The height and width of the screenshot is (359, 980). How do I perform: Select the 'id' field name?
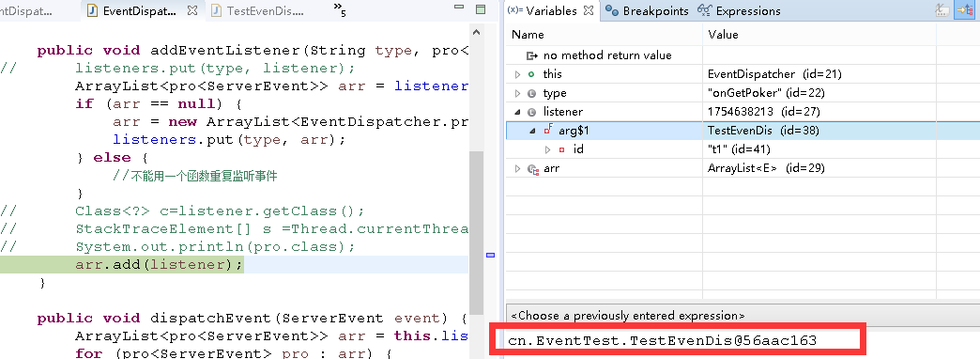pyautogui.click(x=578, y=149)
